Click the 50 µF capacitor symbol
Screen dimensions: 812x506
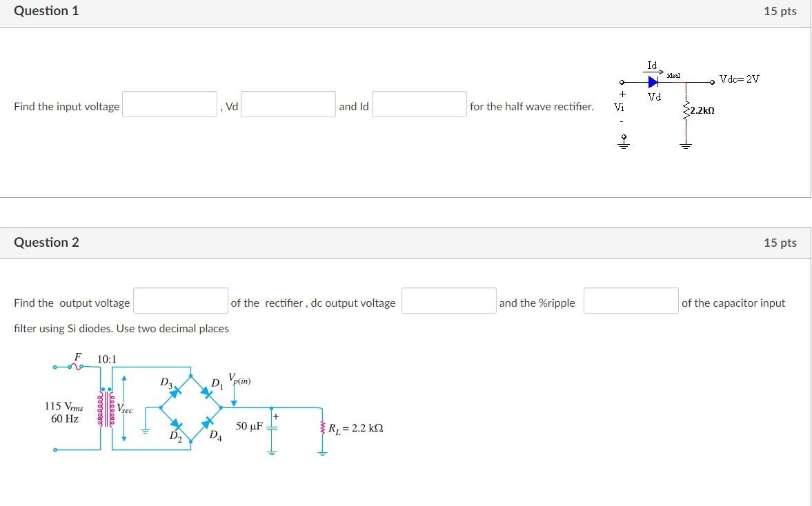(271, 426)
